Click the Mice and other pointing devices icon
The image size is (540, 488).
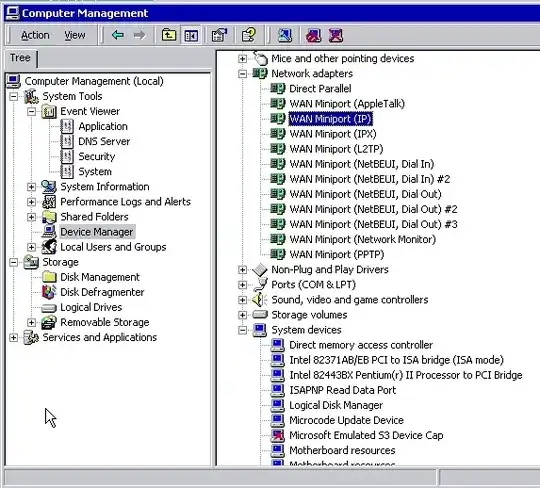pos(260,58)
